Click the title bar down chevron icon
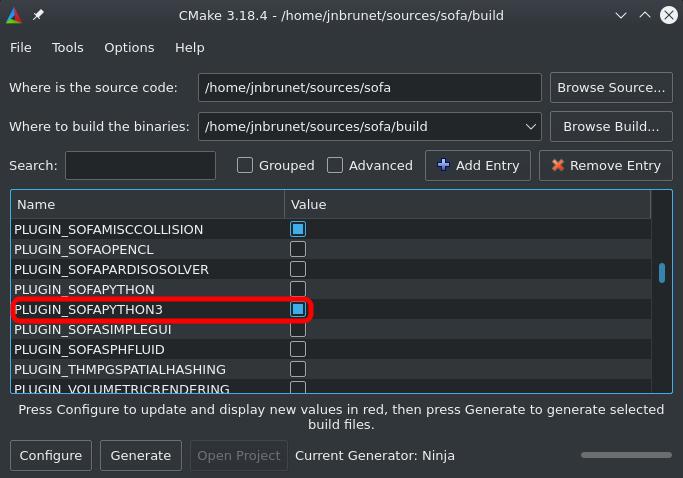The image size is (683, 478). [621, 16]
